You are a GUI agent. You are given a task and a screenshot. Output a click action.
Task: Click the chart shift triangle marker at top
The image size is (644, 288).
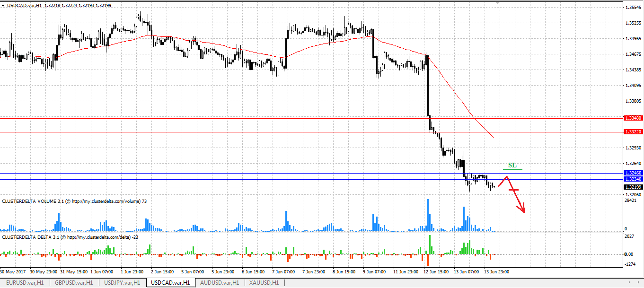(497, 3)
